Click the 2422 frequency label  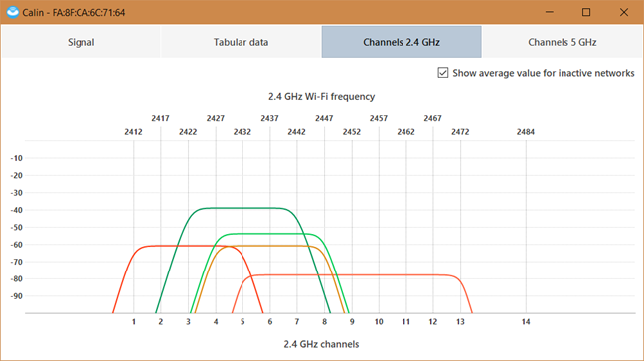click(188, 132)
